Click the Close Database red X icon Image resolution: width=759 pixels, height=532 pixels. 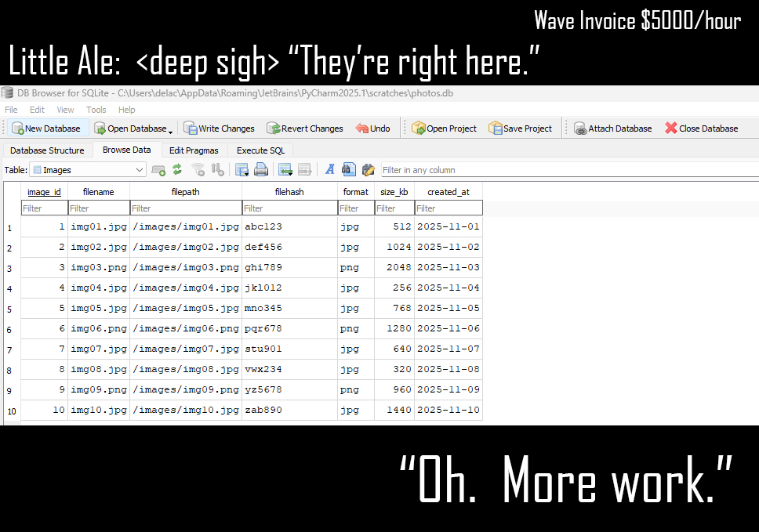(671, 128)
